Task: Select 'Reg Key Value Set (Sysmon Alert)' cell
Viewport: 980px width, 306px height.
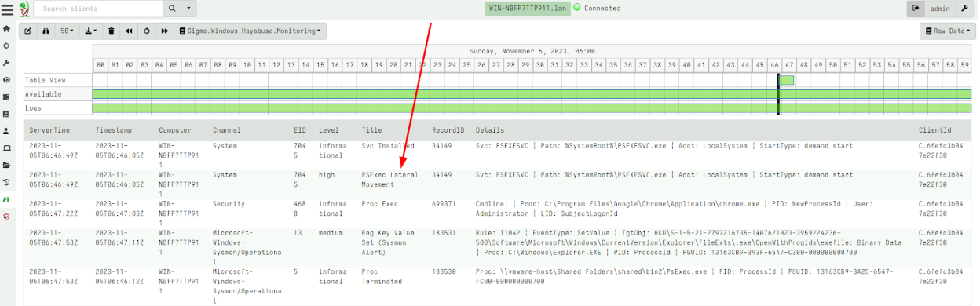Action: tap(389, 242)
